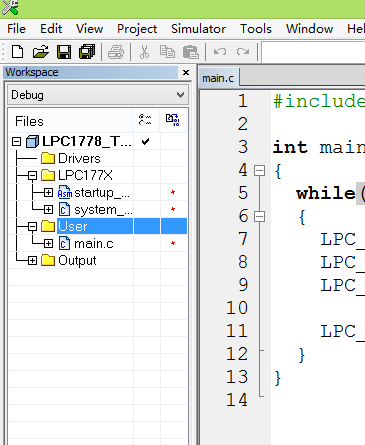Open the Edit menu
Screen dimensions: 365x445
pos(51,29)
